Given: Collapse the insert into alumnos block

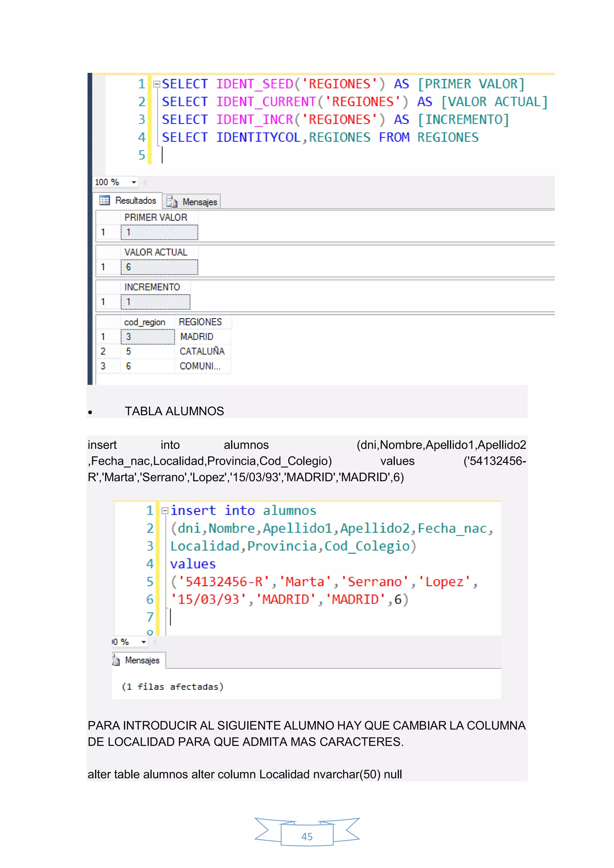Looking at the screenshot, I should point(165,511).
